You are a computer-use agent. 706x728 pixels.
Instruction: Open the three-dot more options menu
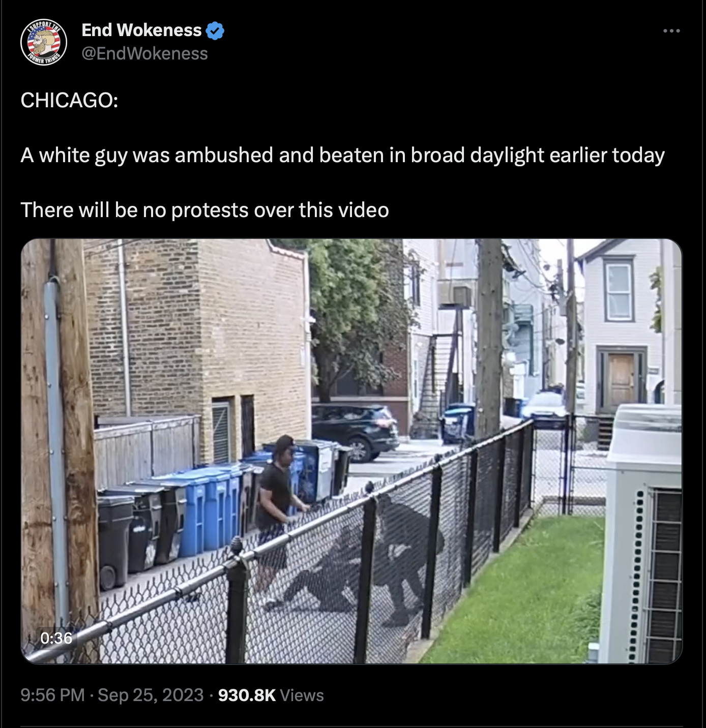point(671,31)
